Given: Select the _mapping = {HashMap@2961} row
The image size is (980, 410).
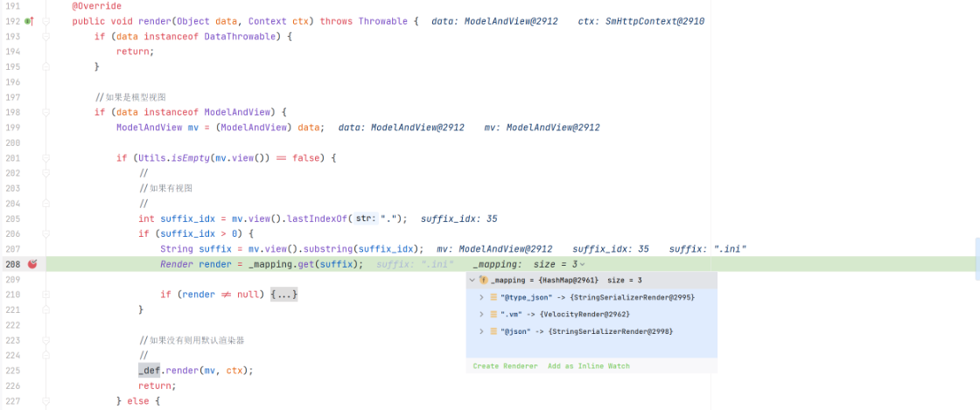Looking at the screenshot, I should [591, 281].
